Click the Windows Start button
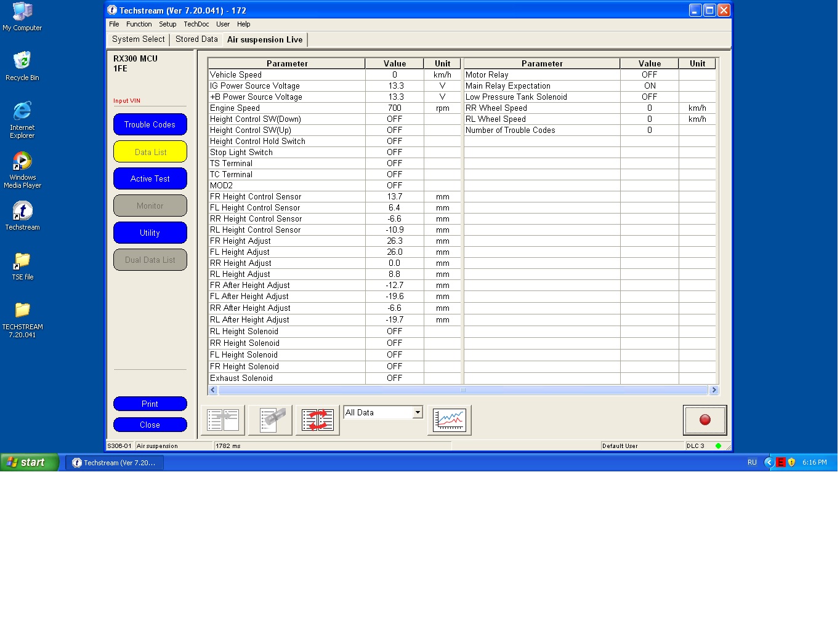840x624 pixels. (29, 462)
